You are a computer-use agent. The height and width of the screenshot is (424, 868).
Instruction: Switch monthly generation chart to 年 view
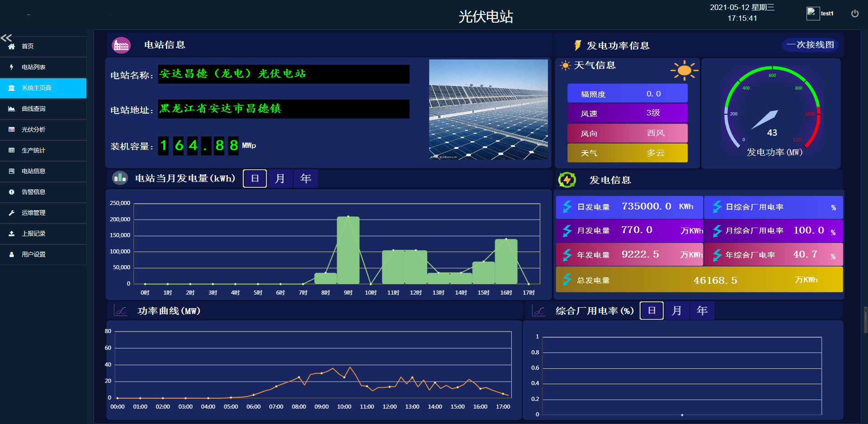pos(306,178)
